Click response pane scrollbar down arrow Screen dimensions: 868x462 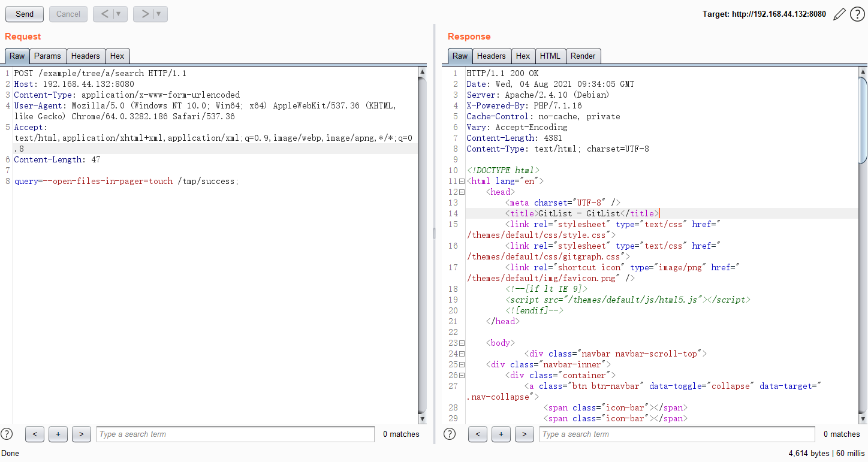pyautogui.click(x=863, y=419)
